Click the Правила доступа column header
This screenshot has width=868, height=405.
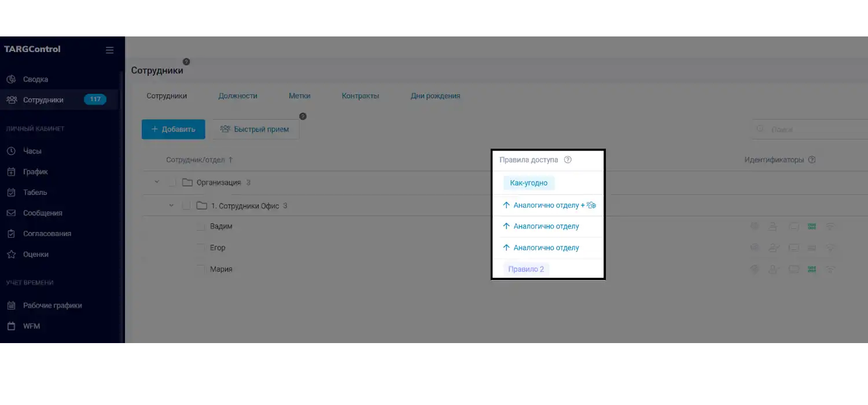529,160
